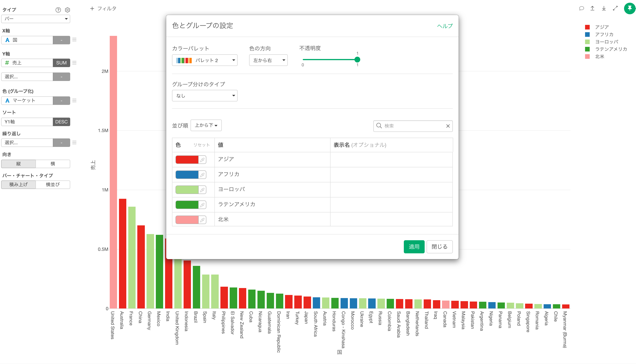Open X-axis 国 options menu icon
Screen dimensions: 636x364
click(x=74, y=40)
